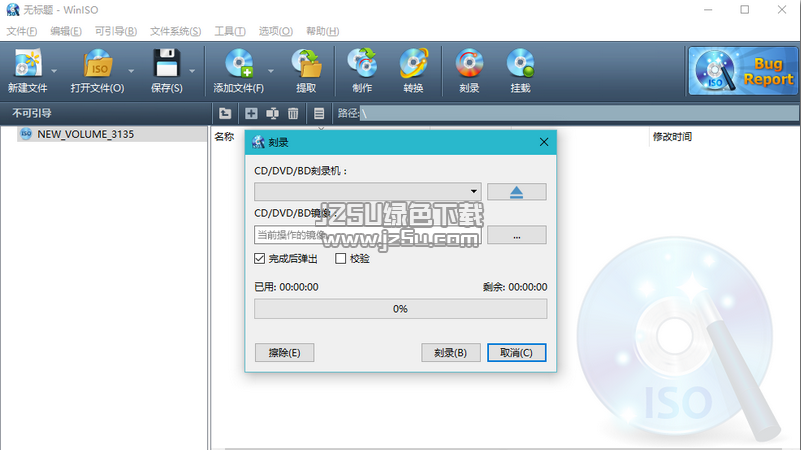
Task: Open the 打开文件(O) ISO folder icon
Action: click(97, 63)
